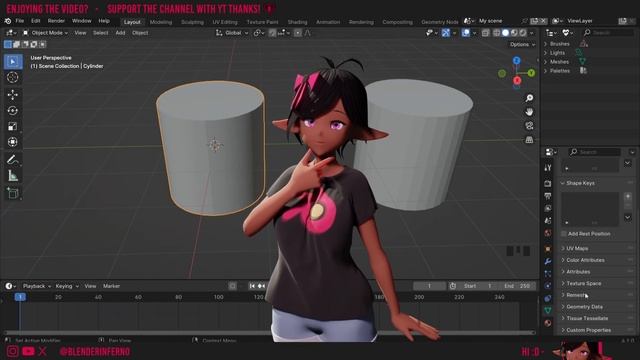Click the End frame 250 field
Screen dimensions: 640x360
(x=518, y=286)
